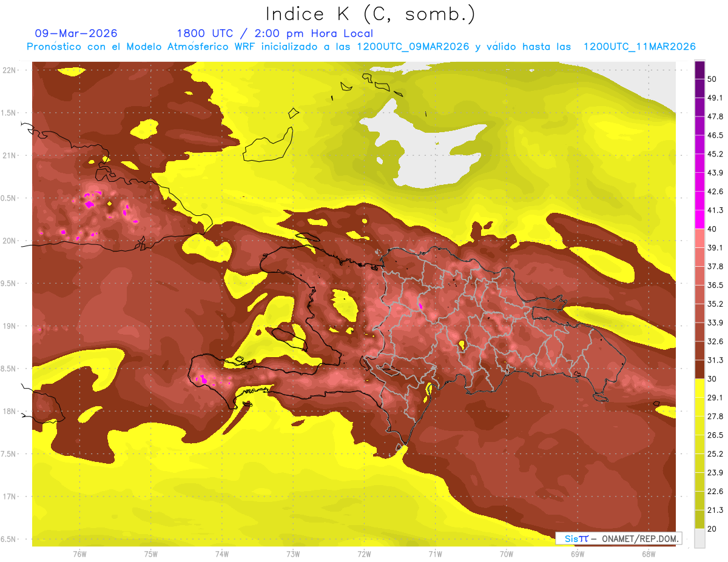Click the "68W" longitude label
Image resolution: width=728 pixels, height=562 pixels.
pyautogui.click(x=649, y=554)
